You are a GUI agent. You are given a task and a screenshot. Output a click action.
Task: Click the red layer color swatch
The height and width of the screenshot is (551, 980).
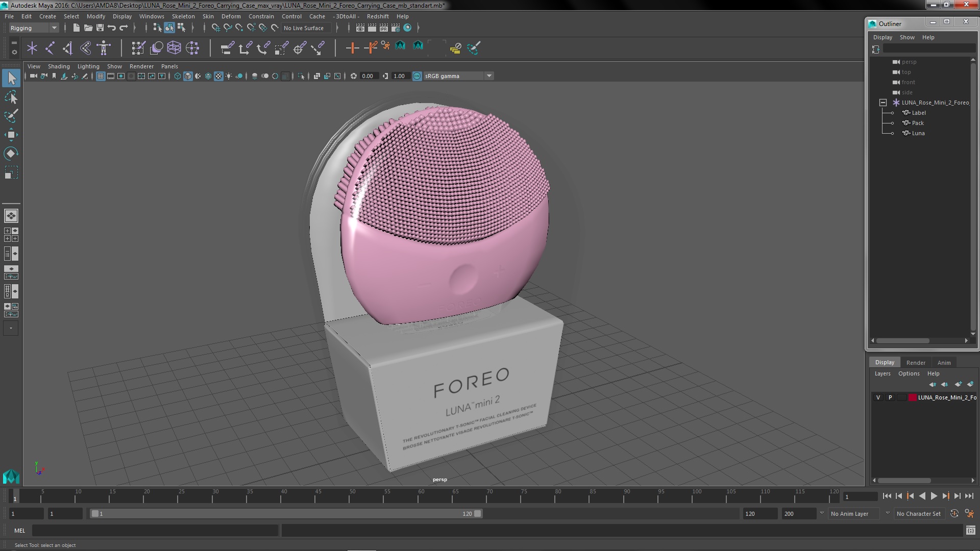912,397
